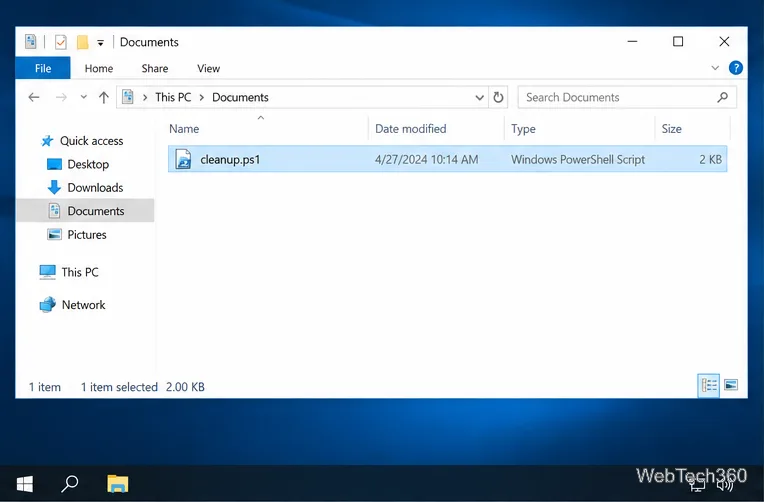Switch to the View ribbon tab
Screen dimensions: 764x502
point(209,69)
